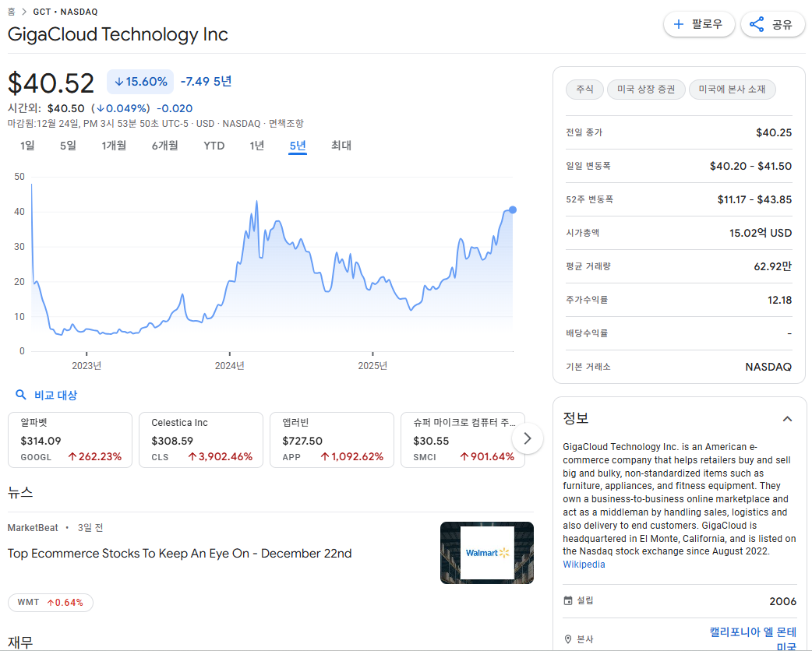Click the calendar icon beside 설립
The height and width of the screenshot is (651, 812).
568,601
